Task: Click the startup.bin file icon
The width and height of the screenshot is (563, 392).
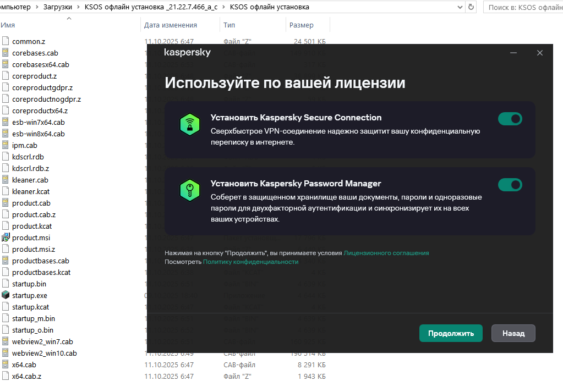Action: 6,284
